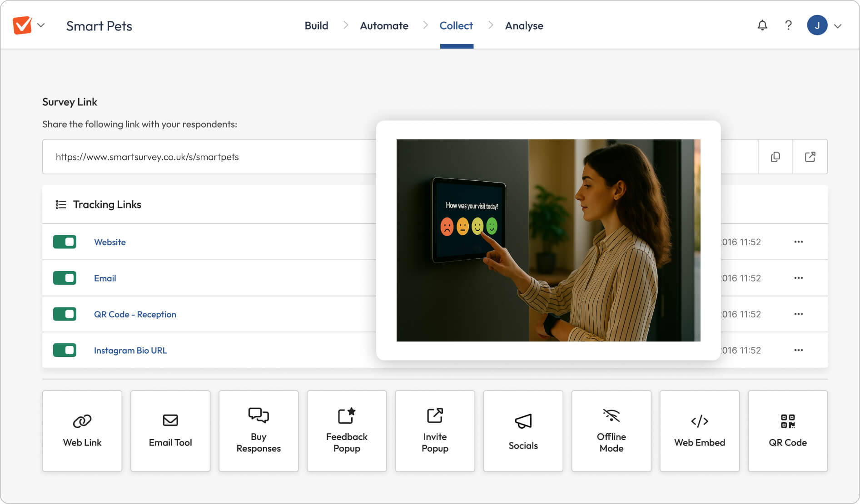Switch to the Analyse tab
Image resolution: width=860 pixels, height=504 pixels.
[x=524, y=26]
